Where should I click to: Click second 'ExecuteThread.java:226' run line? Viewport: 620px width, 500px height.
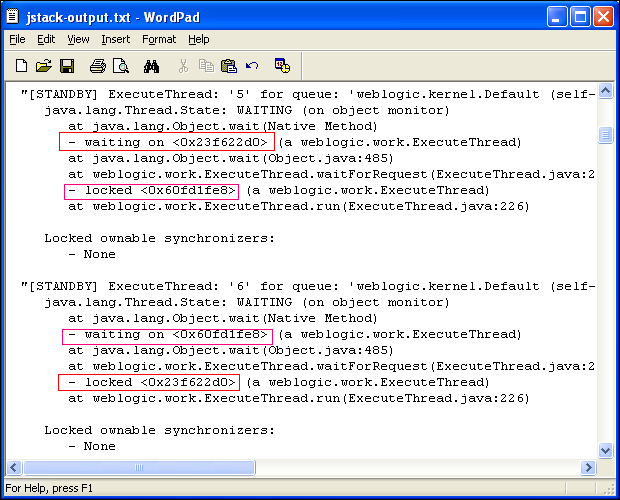(299, 398)
